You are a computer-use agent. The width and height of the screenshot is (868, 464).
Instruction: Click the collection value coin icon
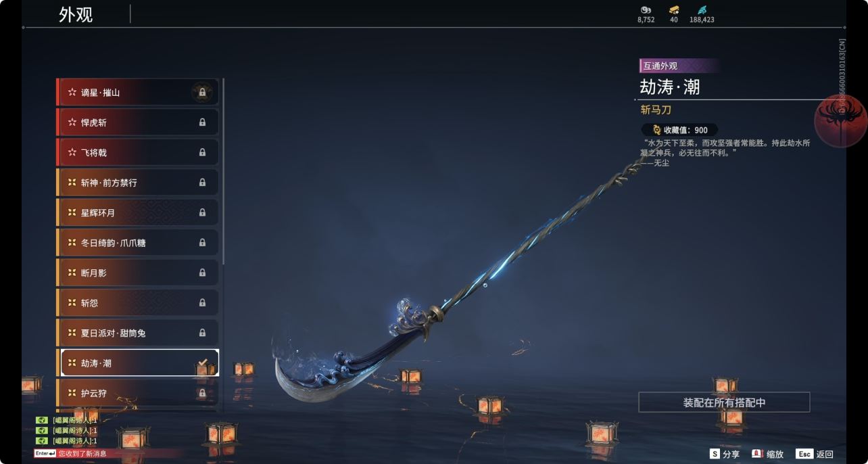(x=656, y=130)
